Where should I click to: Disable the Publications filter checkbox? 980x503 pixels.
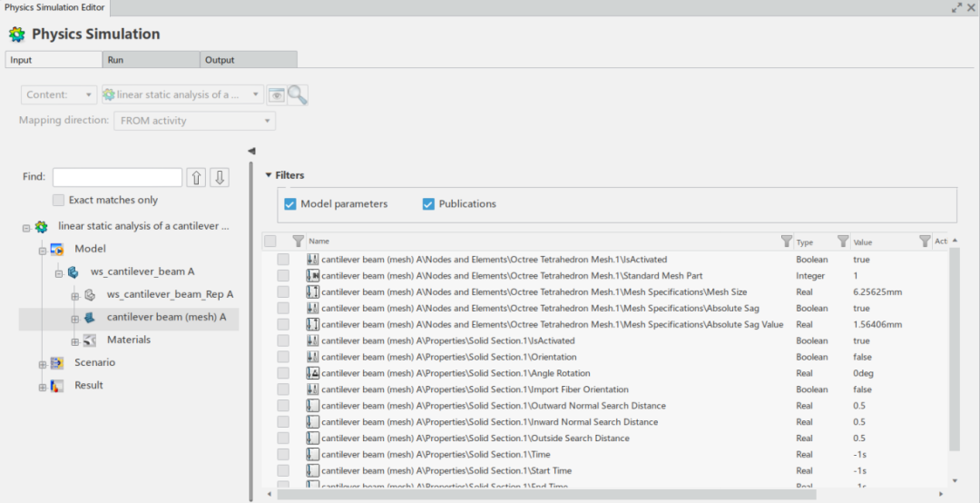click(428, 204)
